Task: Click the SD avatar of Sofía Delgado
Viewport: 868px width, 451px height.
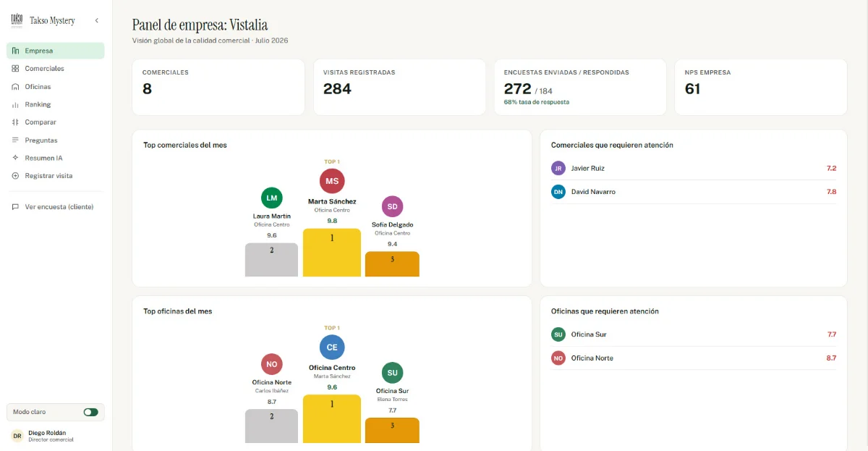Action: pyautogui.click(x=392, y=206)
